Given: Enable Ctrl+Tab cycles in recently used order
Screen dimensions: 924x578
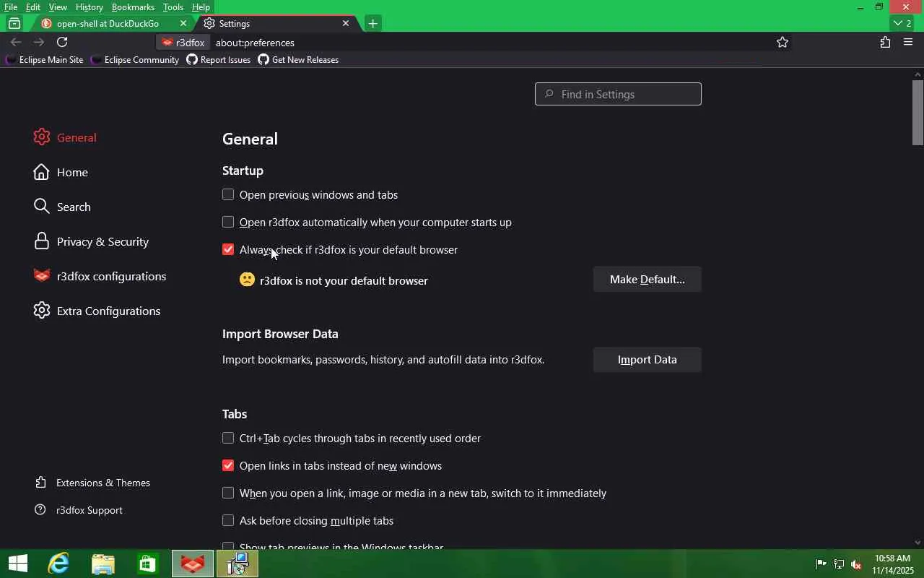Looking at the screenshot, I should (228, 438).
